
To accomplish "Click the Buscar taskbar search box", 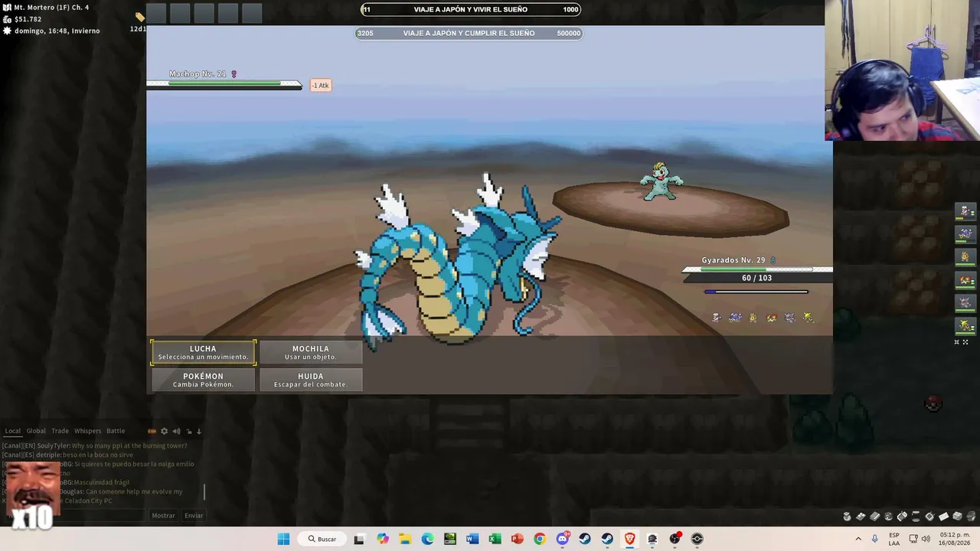I will [x=322, y=539].
